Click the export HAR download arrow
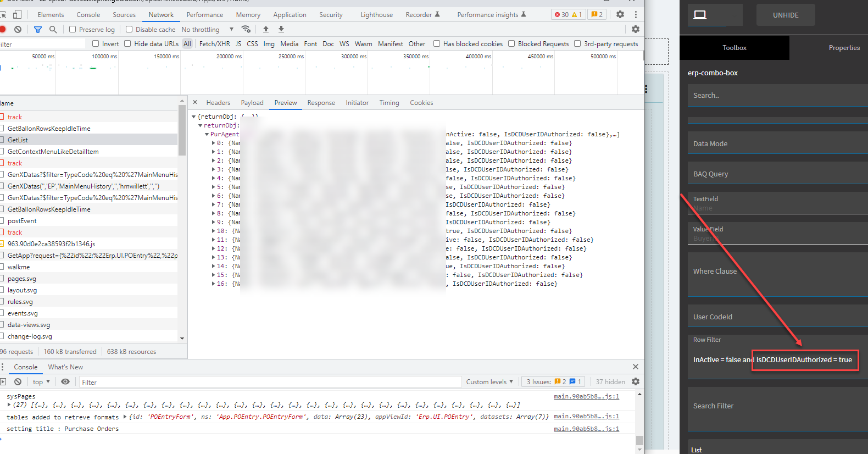The image size is (868, 454). pyautogui.click(x=281, y=29)
